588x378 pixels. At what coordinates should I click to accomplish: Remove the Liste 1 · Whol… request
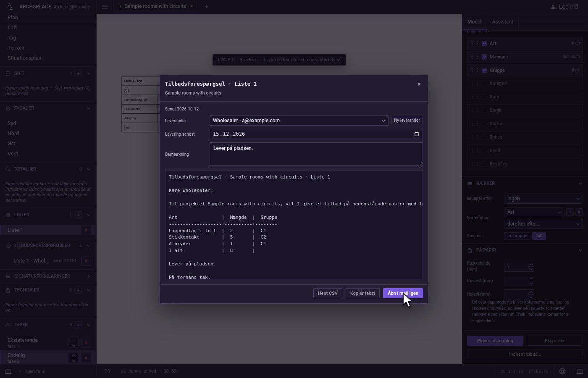(86, 261)
